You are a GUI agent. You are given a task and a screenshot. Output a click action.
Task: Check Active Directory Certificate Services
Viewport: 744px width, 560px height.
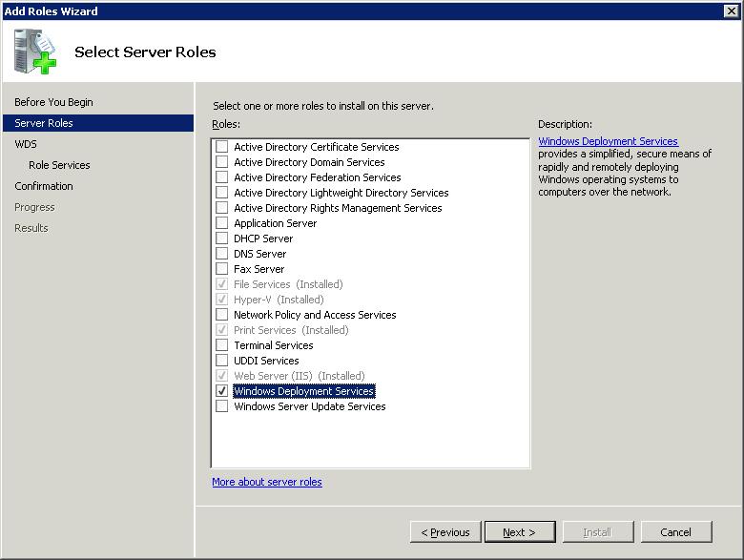(x=221, y=147)
